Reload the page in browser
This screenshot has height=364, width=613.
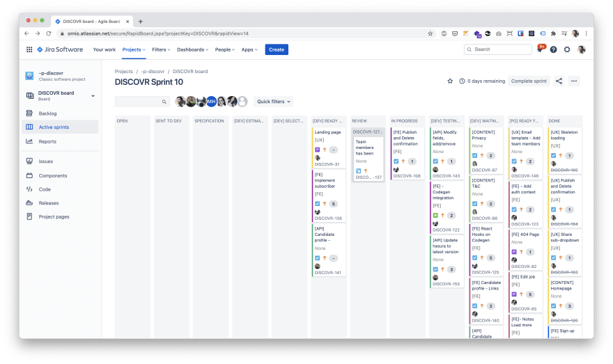pos(49,33)
